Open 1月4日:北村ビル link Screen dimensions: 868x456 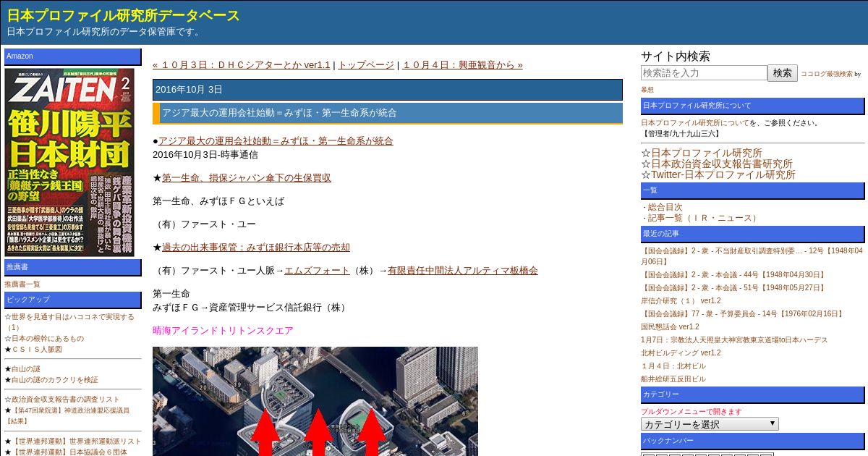[673, 366]
